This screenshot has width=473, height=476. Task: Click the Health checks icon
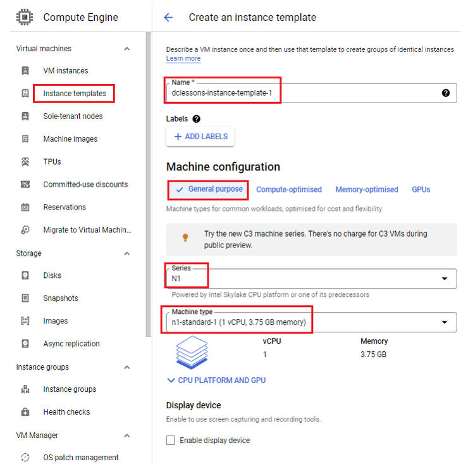pyautogui.click(x=25, y=412)
